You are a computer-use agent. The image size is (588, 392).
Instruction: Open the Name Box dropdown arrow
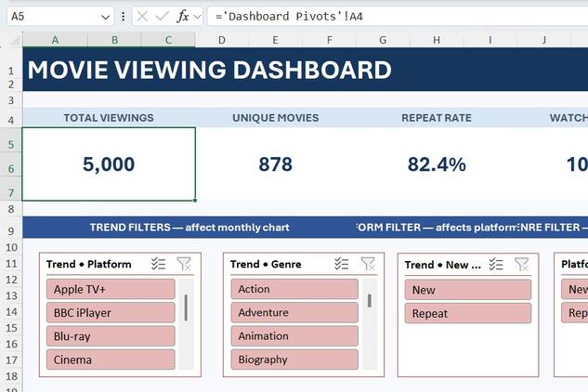point(105,17)
